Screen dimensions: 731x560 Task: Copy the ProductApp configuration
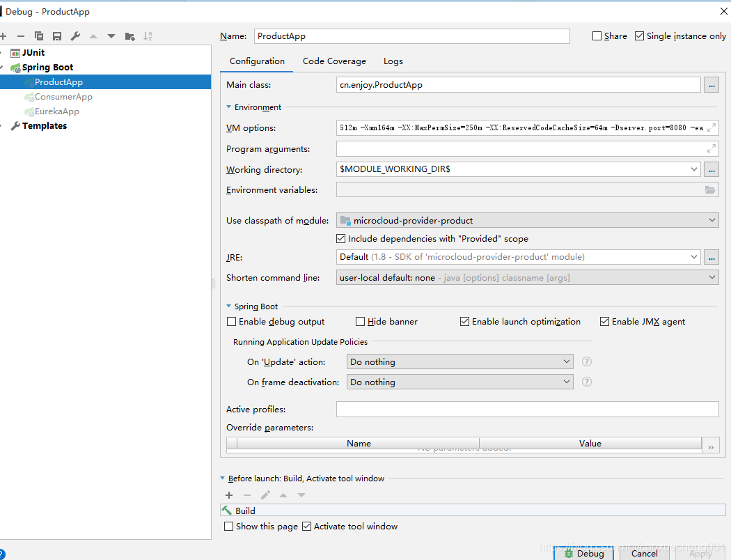(x=38, y=36)
